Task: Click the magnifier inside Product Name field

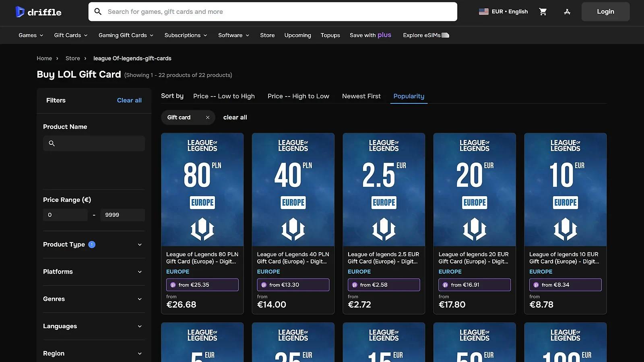Action: (x=52, y=143)
